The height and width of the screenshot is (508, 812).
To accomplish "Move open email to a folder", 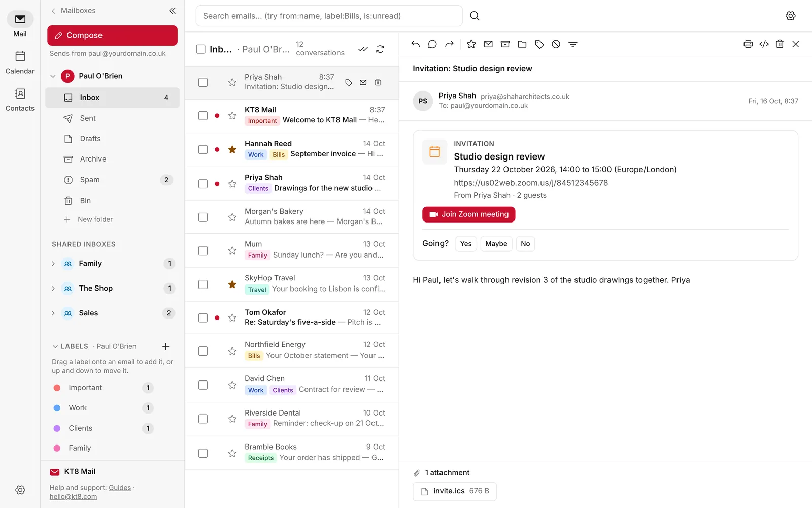I will [x=522, y=44].
